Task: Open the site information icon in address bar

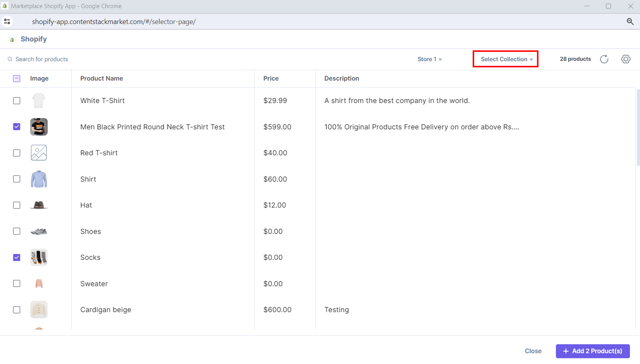Action: (7, 22)
